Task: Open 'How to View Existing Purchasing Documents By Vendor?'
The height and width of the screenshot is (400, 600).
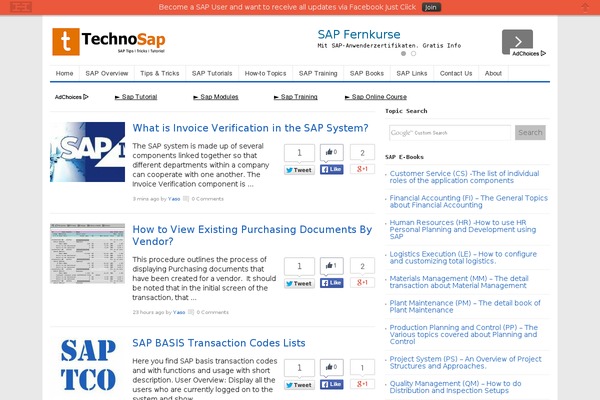Action: [x=252, y=235]
